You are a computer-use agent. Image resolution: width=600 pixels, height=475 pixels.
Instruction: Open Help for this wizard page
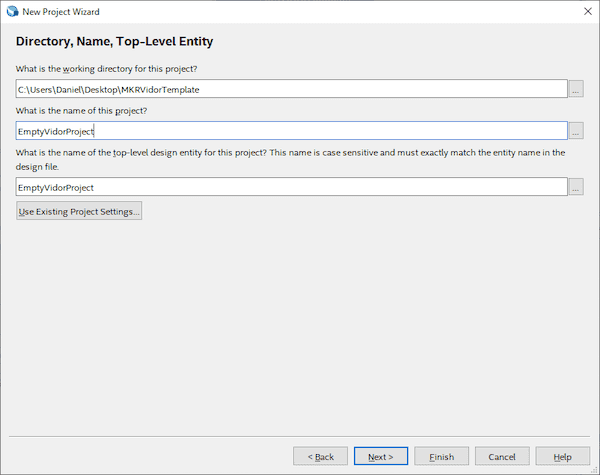[562, 456]
